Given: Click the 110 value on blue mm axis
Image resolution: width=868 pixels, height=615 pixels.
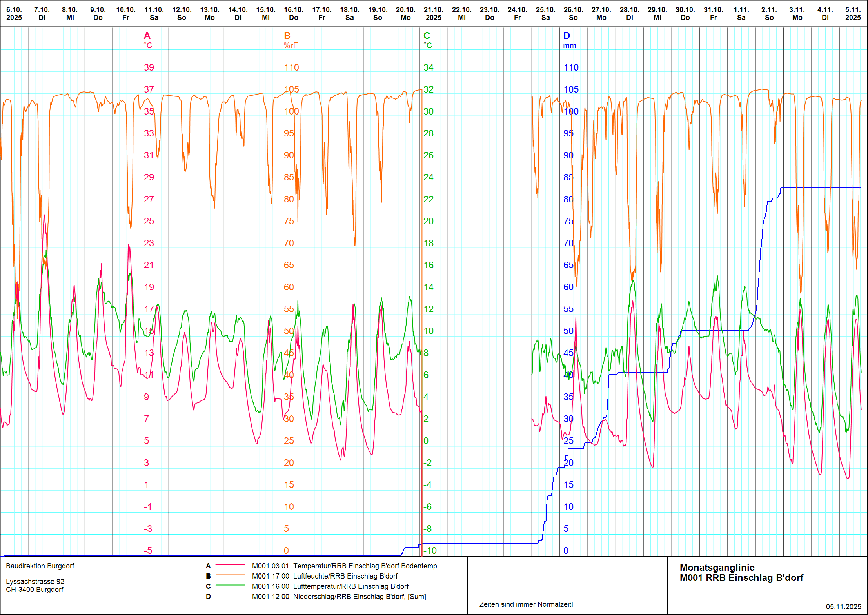Looking at the screenshot, I should (571, 67).
